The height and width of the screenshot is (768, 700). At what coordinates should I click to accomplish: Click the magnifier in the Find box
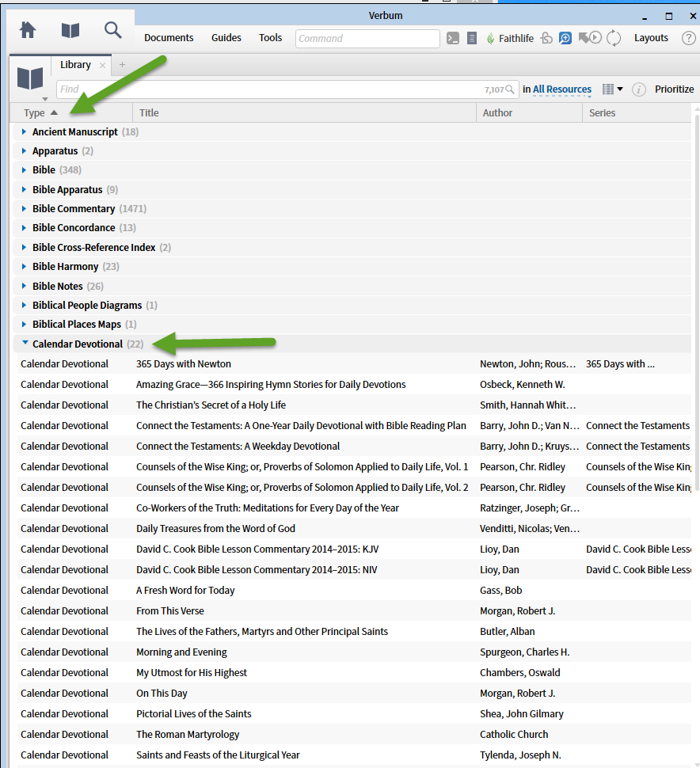coord(509,89)
